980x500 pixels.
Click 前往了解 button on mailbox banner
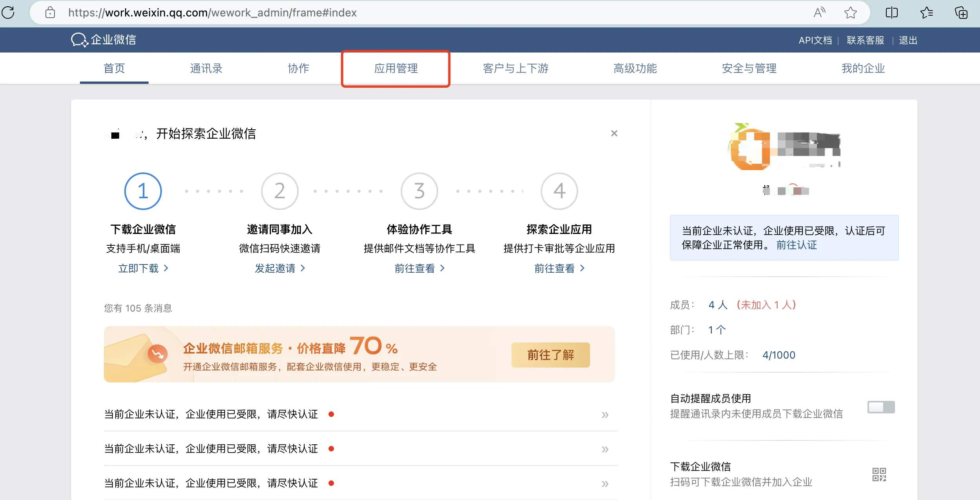pos(550,355)
